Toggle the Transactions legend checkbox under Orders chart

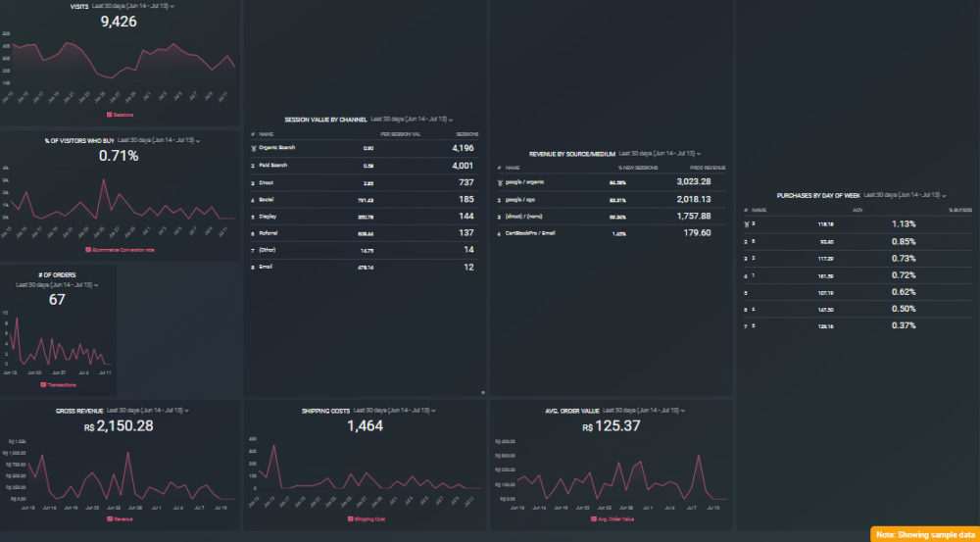43,384
